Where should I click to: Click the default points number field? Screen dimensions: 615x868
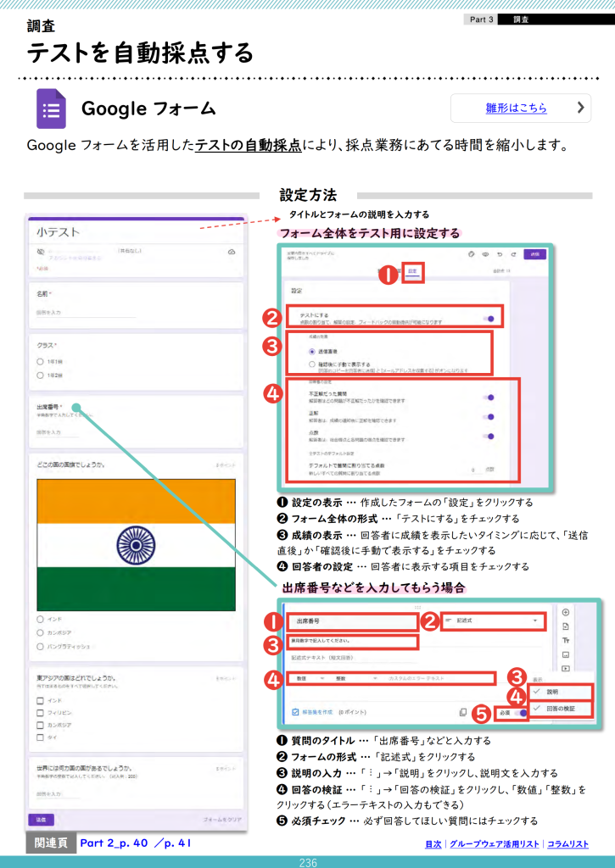coord(474,470)
